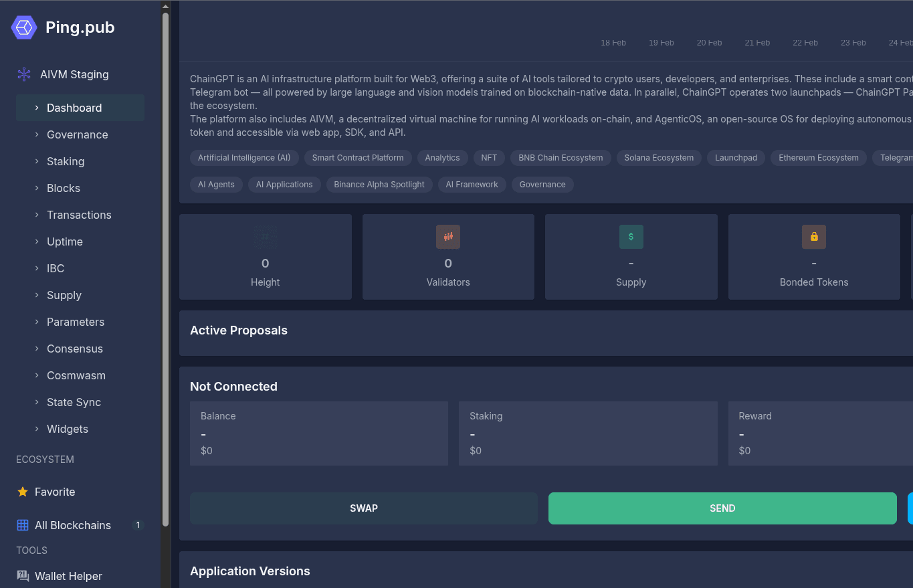
Task: Click the Wallet Helper icon
Action: point(23,576)
